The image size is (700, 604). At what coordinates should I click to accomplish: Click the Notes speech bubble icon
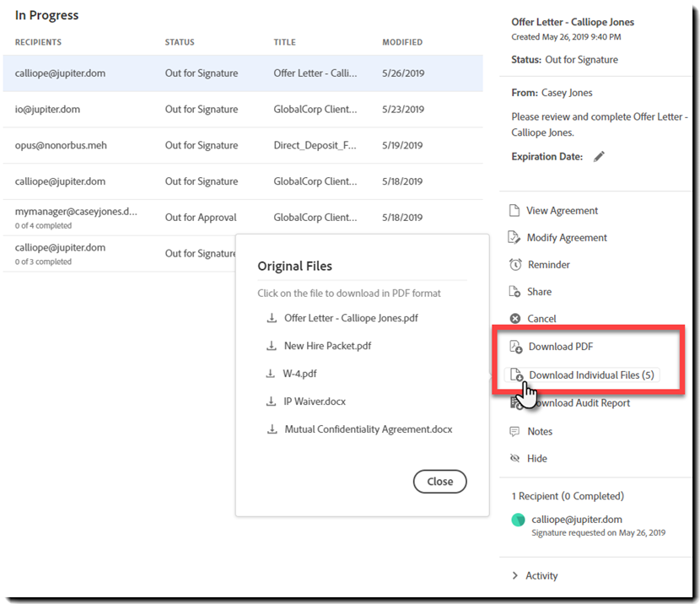[514, 431]
